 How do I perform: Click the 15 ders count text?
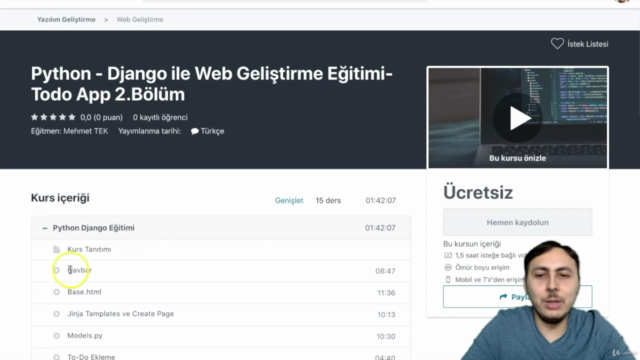[328, 200]
